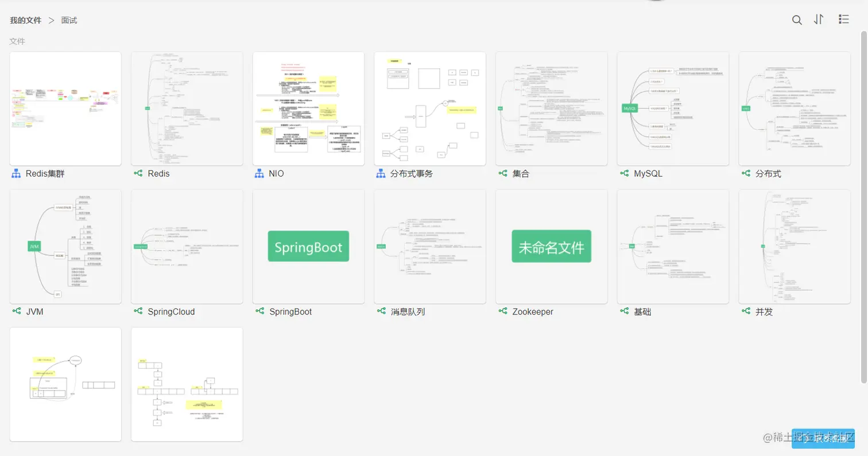Open the 集合 mind map thumbnail
The image size is (868, 456).
pos(552,108)
